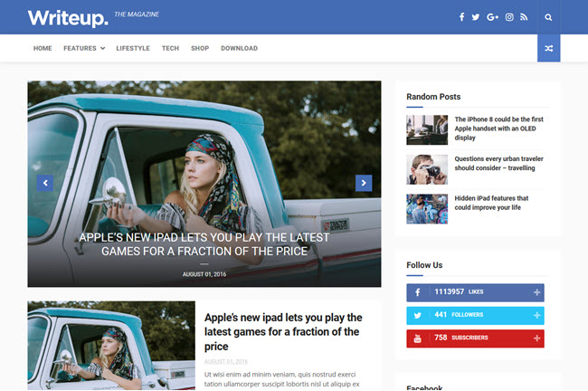
Task: Click the iPhone 8 post thumbnail
Action: point(427,129)
